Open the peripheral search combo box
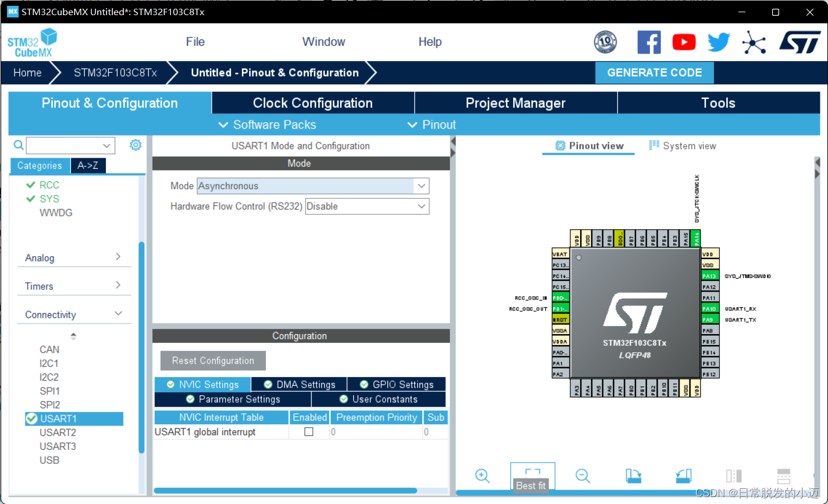828x504 pixels. 70,145
